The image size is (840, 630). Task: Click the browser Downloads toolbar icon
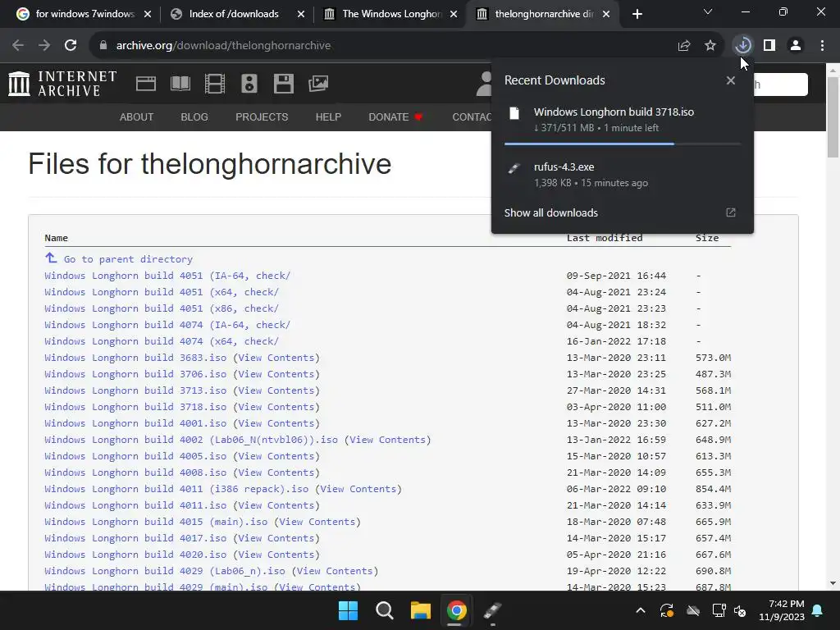coord(743,46)
